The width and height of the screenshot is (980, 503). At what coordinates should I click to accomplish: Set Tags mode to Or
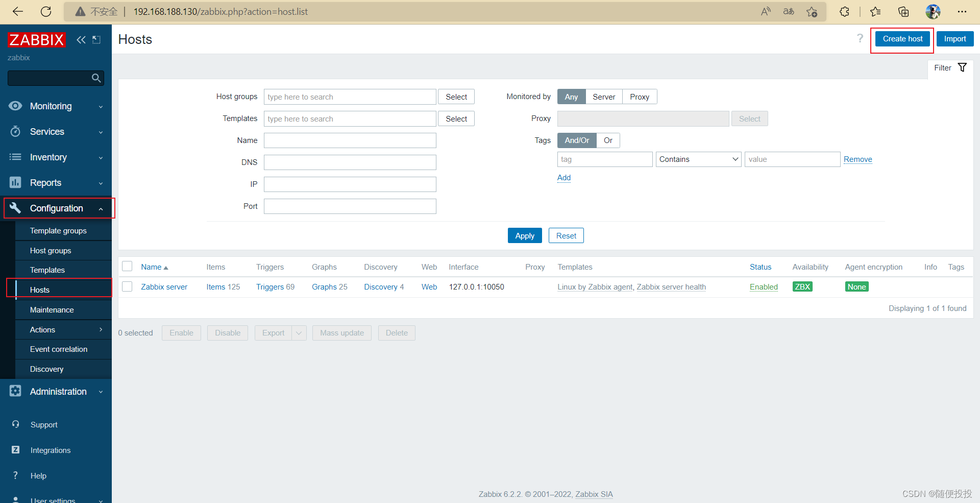(x=608, y=140)
